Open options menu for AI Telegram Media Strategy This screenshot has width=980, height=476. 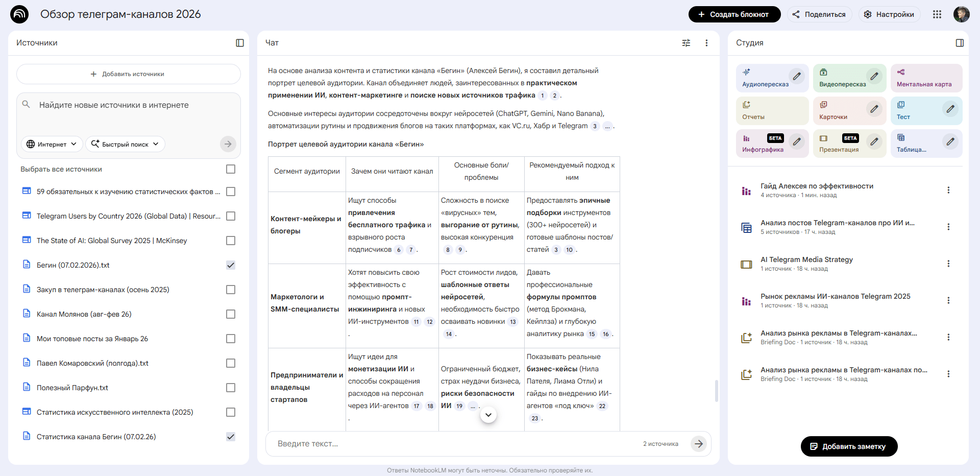[949, 263]
